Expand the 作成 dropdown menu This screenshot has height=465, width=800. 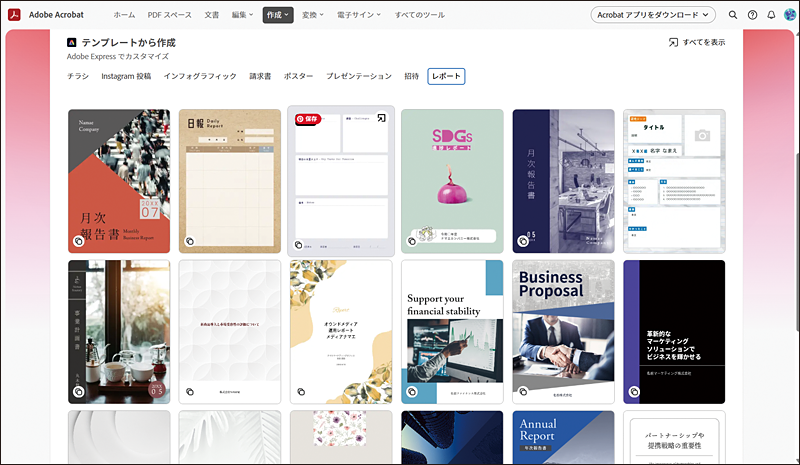coord(279,15)
